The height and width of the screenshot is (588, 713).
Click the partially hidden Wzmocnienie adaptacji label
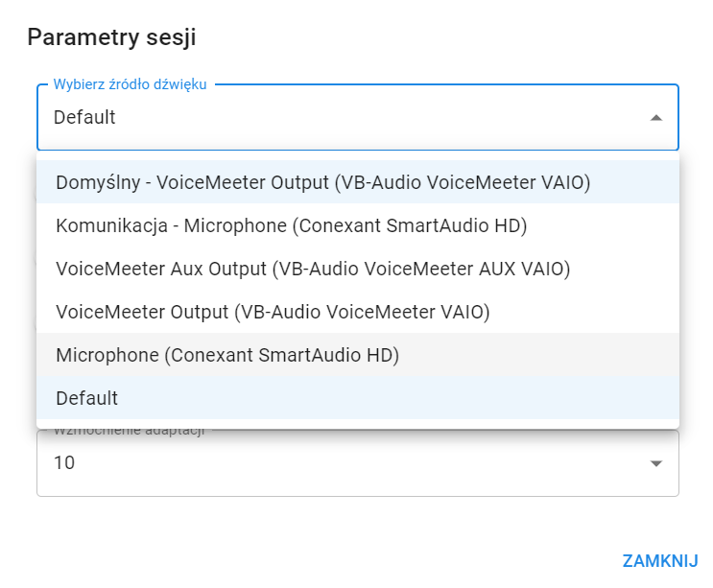pos(129,431)
